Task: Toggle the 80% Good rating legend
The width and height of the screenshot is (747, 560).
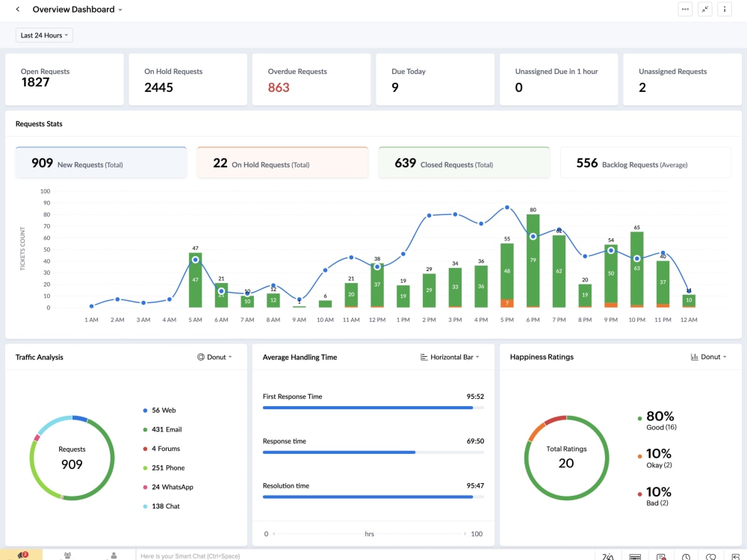Action: [657, 420]
